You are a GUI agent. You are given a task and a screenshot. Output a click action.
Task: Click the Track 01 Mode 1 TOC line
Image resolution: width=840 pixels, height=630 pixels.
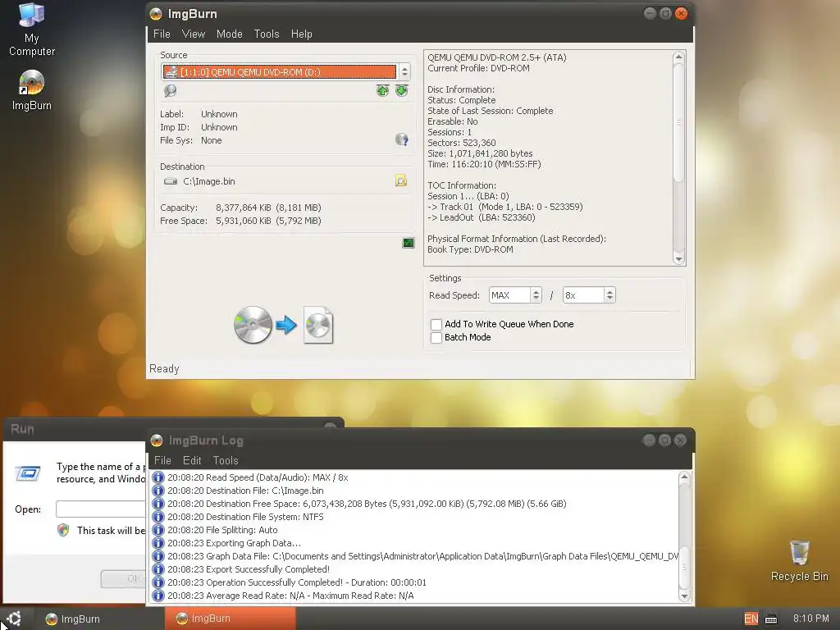(x=505, y=207)
